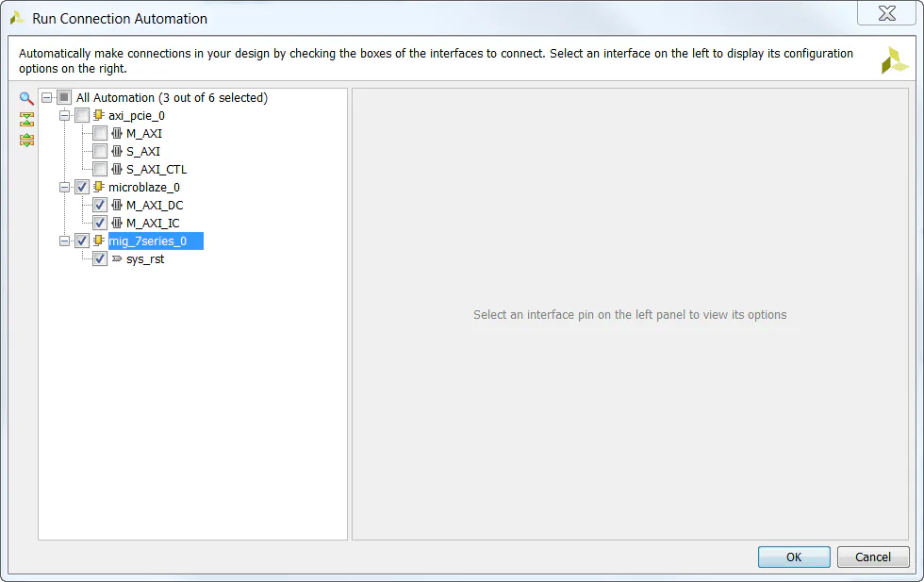The image size is (924, 582).
Task: Select the mig_7series_0 tree item
Action: pyautogui.click(x=147, y=241)
